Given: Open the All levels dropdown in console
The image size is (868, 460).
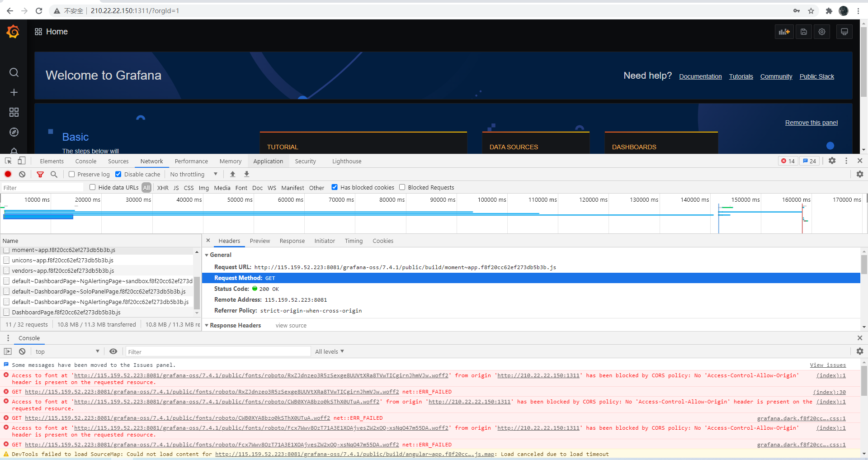Looking at the screenshot, I should click(329, 351).
